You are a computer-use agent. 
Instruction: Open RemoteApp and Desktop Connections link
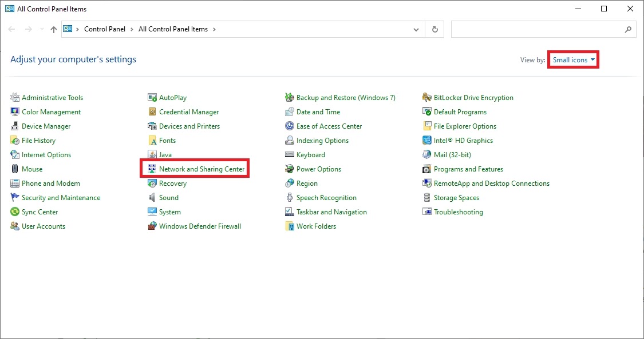click(492, 184)
